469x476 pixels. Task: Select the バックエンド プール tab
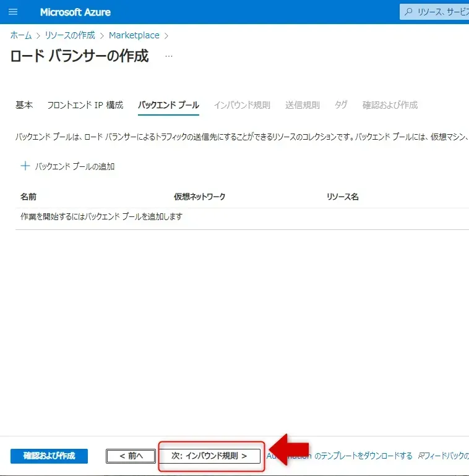click(168, 105)
